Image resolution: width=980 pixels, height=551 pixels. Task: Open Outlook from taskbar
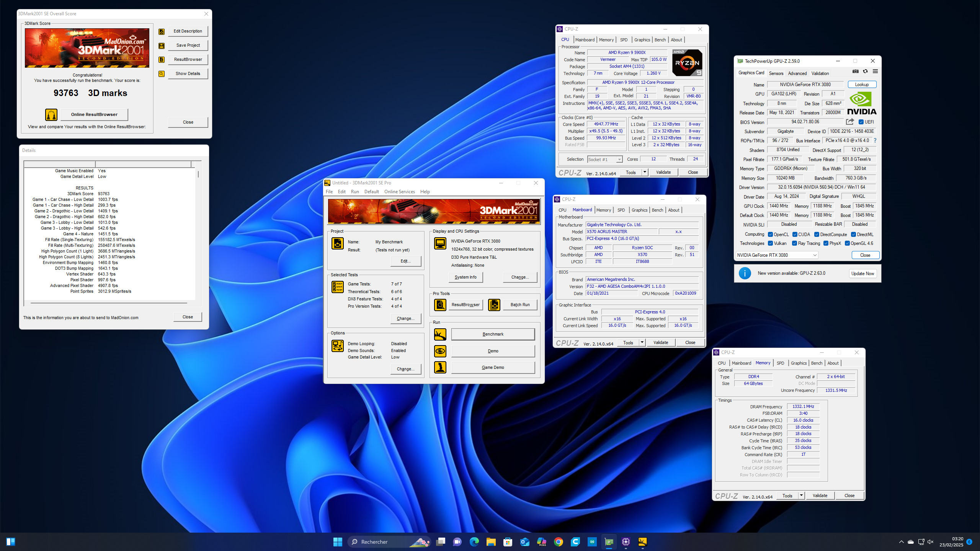525,542
